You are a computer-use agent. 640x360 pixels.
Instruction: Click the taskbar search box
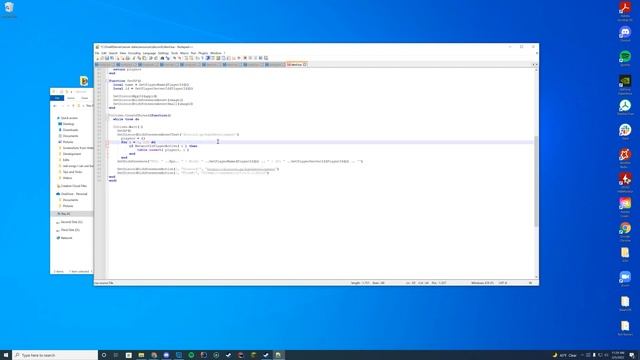point(55,355)
